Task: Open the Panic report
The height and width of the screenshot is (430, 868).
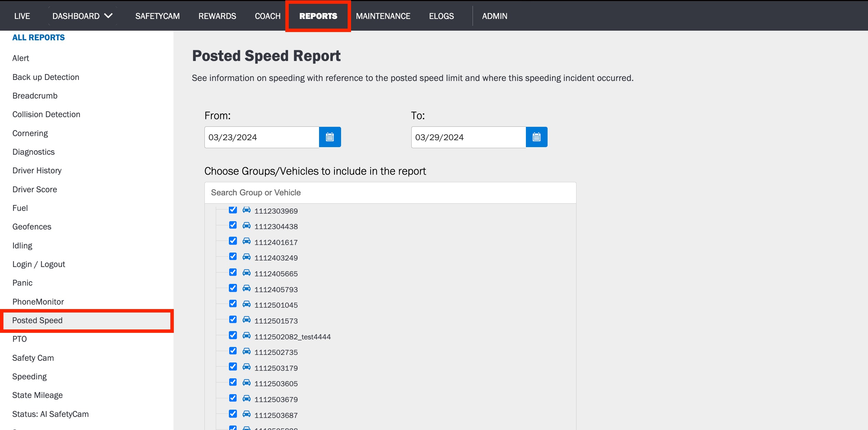Action: point(22,283)
